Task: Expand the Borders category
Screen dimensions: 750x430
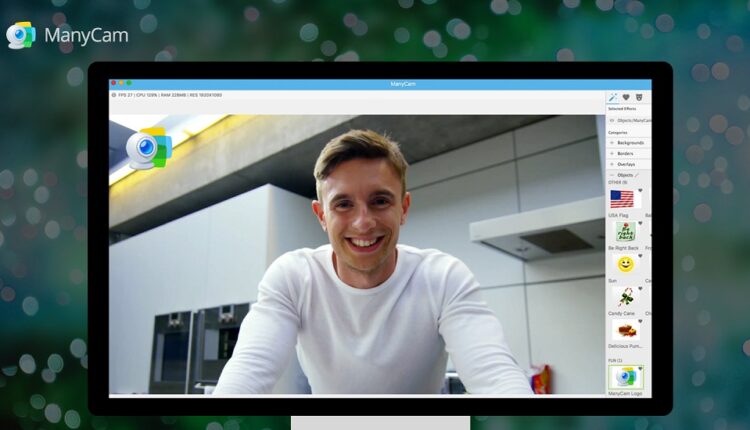Action: pos(629,154)
